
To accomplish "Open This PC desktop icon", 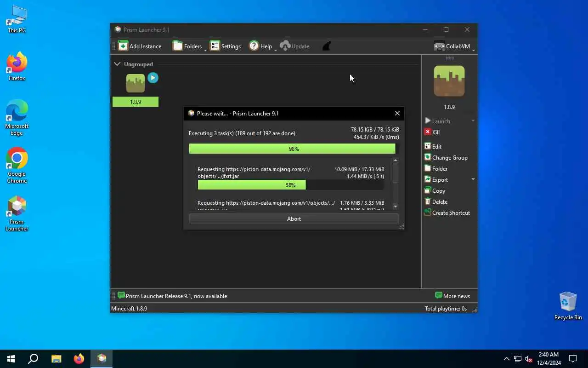I will (17, 19).
